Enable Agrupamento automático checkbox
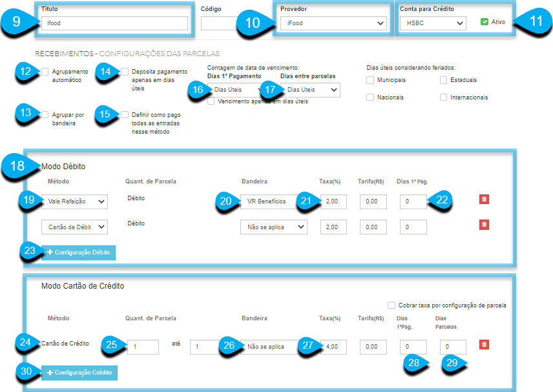This screenshot has width=553, height=392. (45, 72)
